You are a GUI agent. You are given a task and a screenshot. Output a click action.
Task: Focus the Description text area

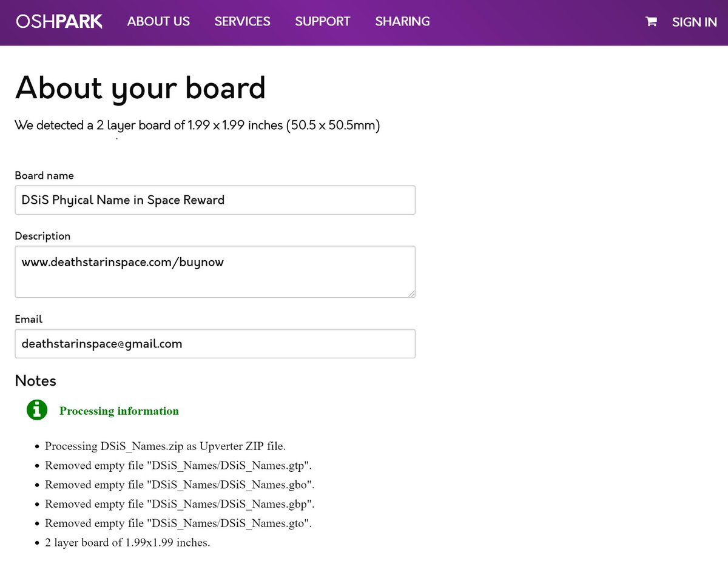click(x=215, y=272)
